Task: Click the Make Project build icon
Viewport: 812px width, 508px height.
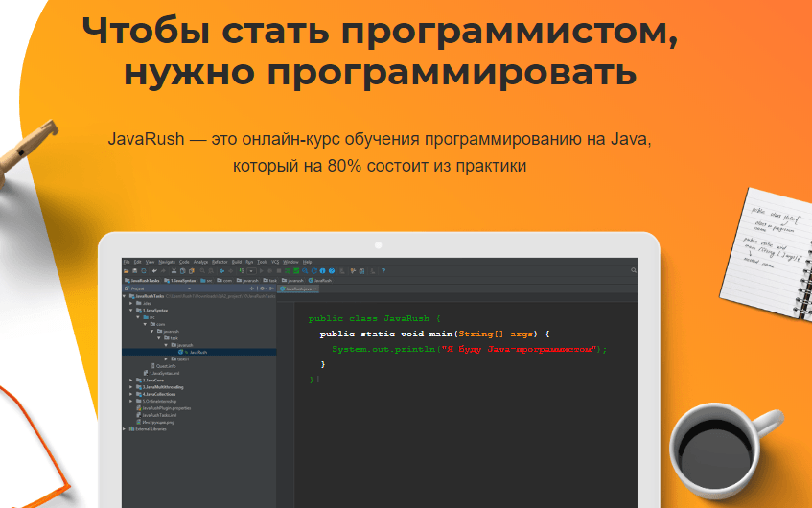Action: (242, 271)
